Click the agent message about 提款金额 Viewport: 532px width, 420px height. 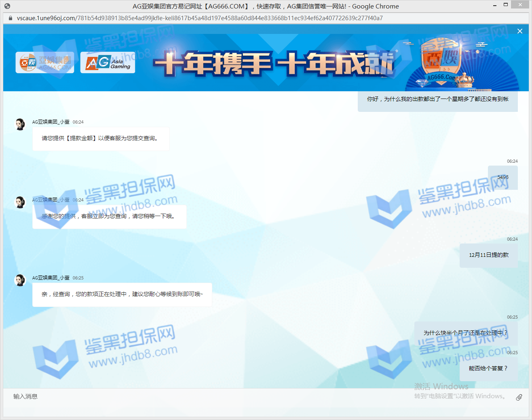(101, 139)
